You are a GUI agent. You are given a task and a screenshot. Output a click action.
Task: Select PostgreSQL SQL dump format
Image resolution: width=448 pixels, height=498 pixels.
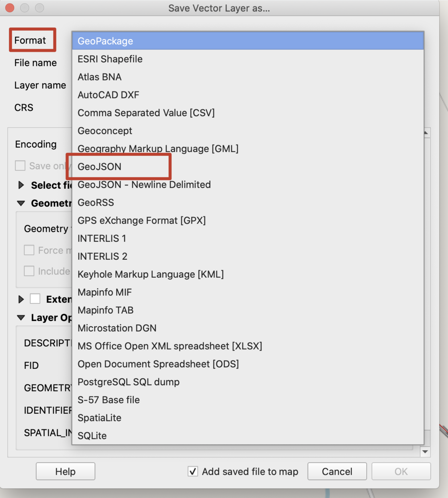(128, 382)
